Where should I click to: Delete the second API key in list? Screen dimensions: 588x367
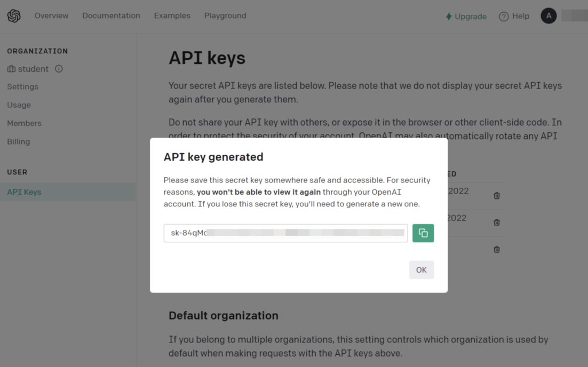click(496, 222)
